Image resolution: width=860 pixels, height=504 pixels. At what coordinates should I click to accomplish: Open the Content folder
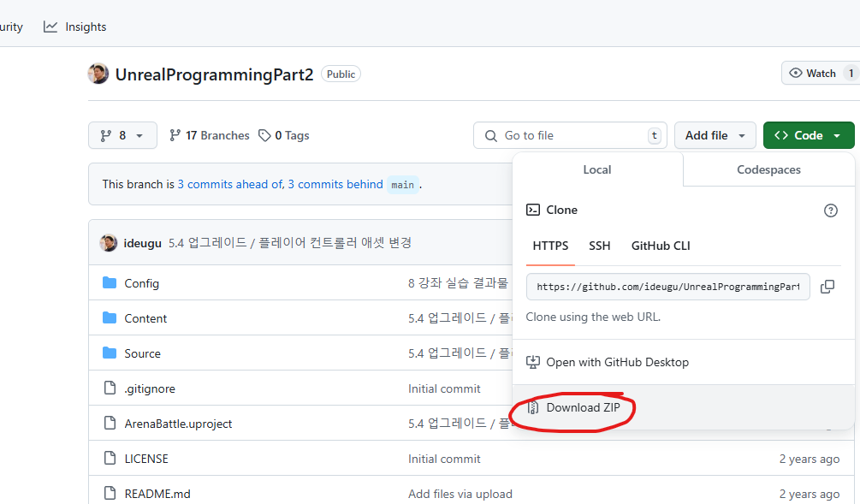(145, 318)
